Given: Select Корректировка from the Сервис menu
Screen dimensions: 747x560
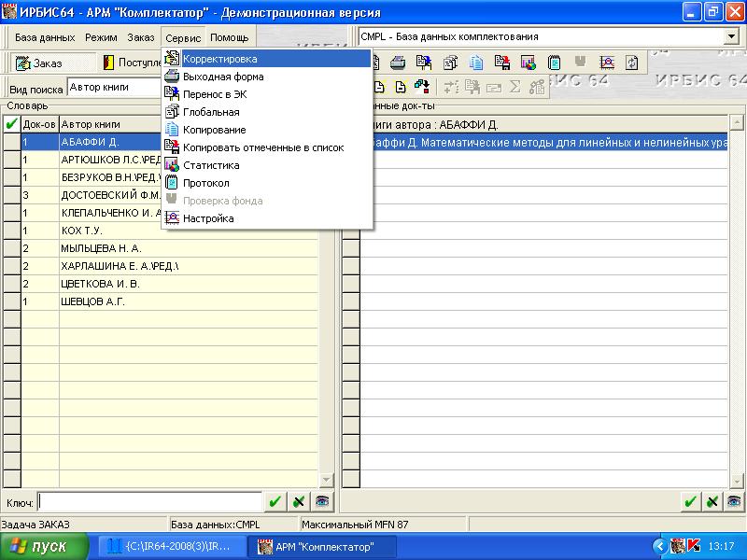Looking at the screenshot, I should [267, 59].
